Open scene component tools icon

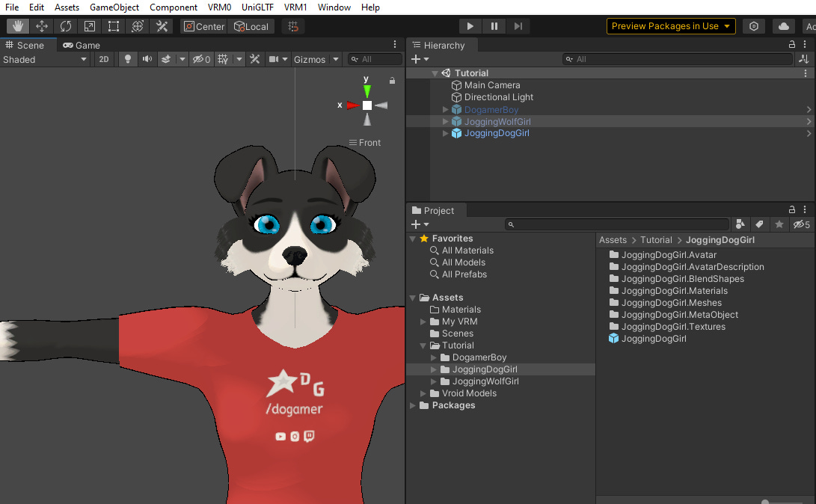tap(254, 59)
